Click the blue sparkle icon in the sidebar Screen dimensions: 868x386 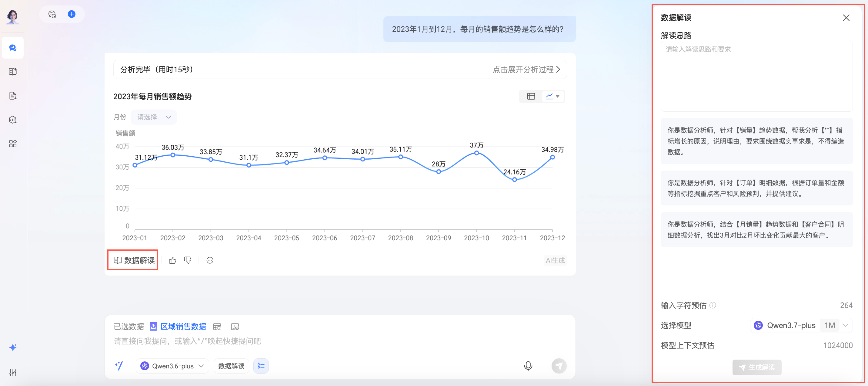point(13,347)
